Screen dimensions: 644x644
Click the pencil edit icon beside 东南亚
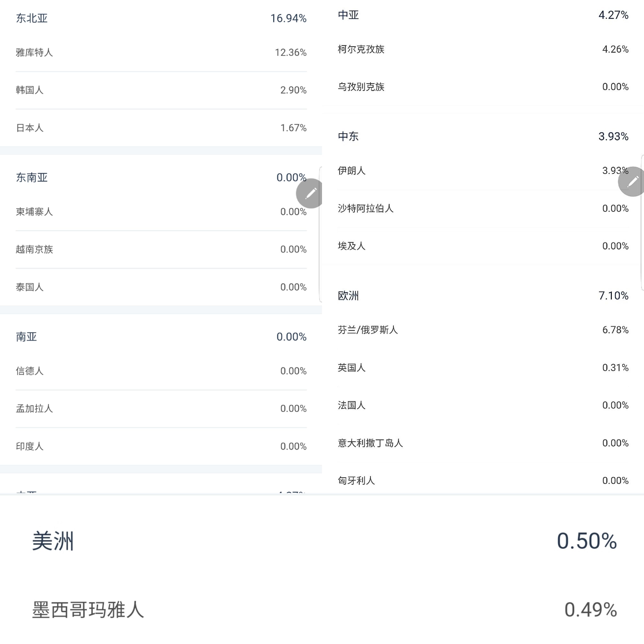tap(310, 193)
